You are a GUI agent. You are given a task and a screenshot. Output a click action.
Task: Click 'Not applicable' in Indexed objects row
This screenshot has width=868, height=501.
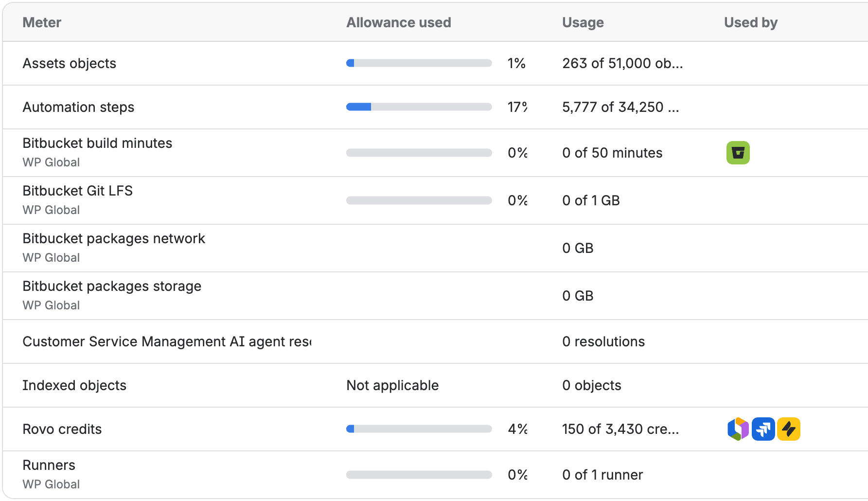point(392,385)
